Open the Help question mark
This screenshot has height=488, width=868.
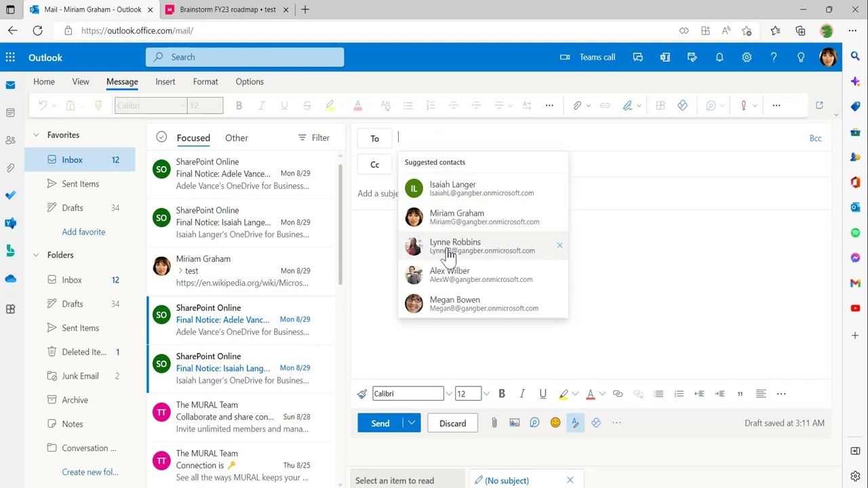coord(774,58)
